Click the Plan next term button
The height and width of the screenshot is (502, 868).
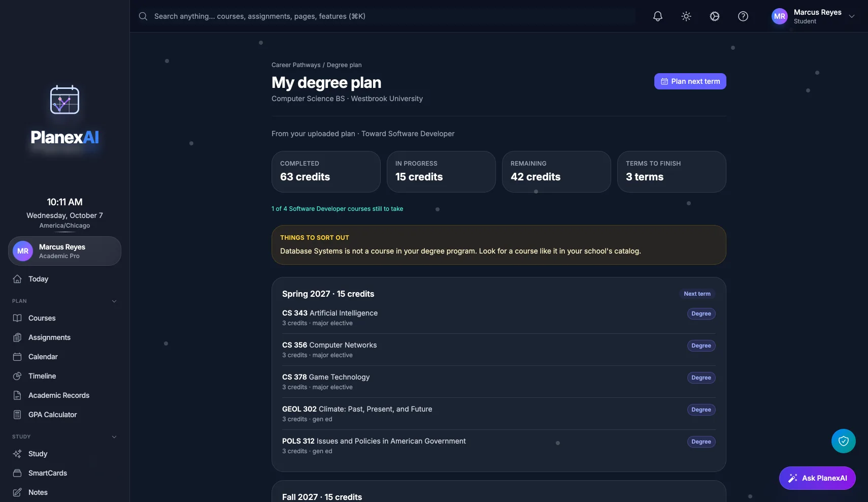point(690,81)
